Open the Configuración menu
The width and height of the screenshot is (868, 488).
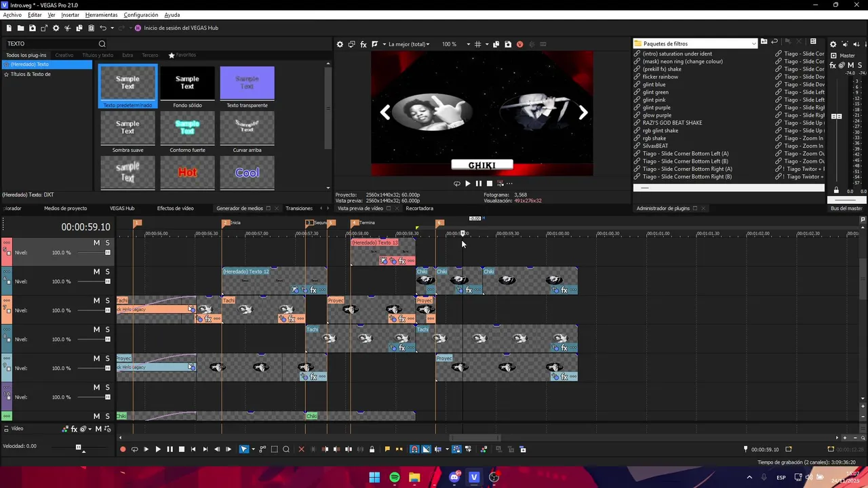141,14
